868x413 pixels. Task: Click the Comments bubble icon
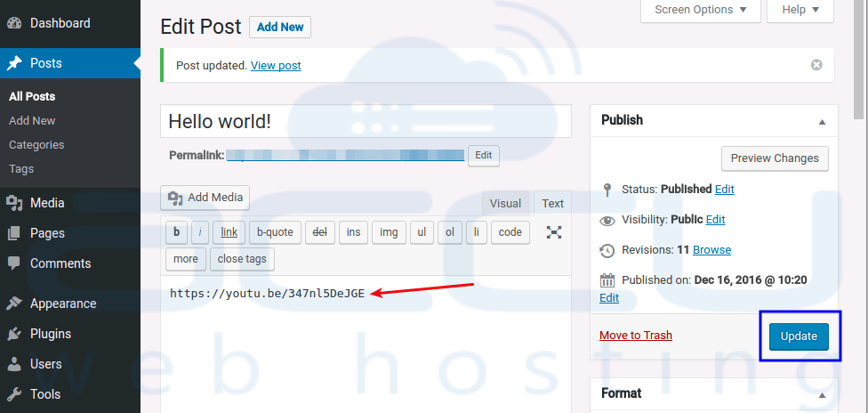coord(14,263)
